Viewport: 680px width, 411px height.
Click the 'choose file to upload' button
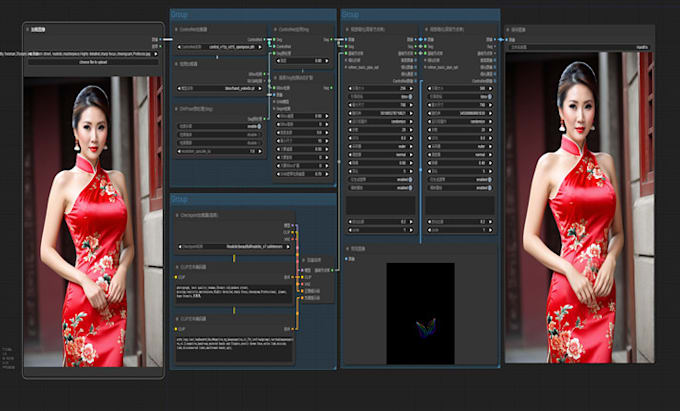[x=93, y=62]
